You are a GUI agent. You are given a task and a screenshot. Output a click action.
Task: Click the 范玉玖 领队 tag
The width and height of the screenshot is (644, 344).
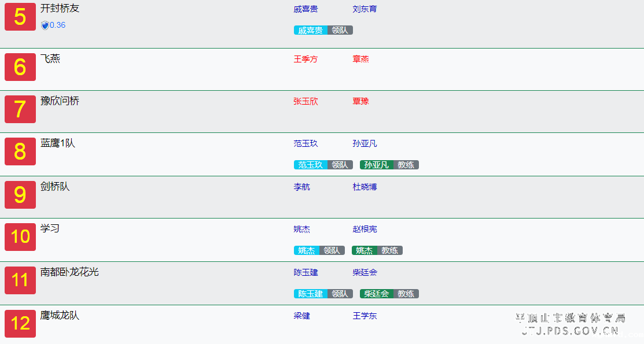(323, 165)
